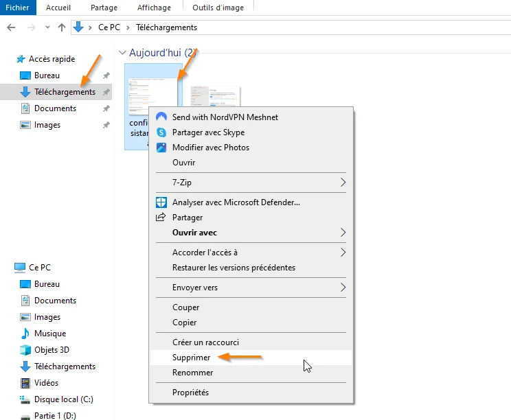Click the pin icon next to Bureau
511x420 pixels.
(x=106, y=75)
